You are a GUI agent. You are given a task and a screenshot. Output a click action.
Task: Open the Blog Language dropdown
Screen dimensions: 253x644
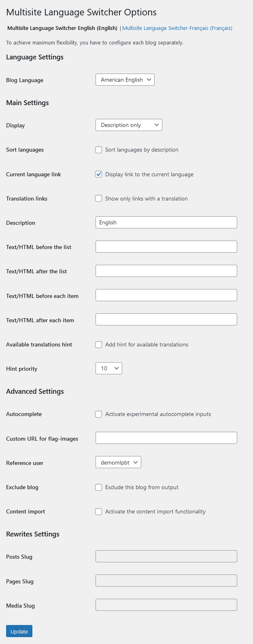point(125,80)
